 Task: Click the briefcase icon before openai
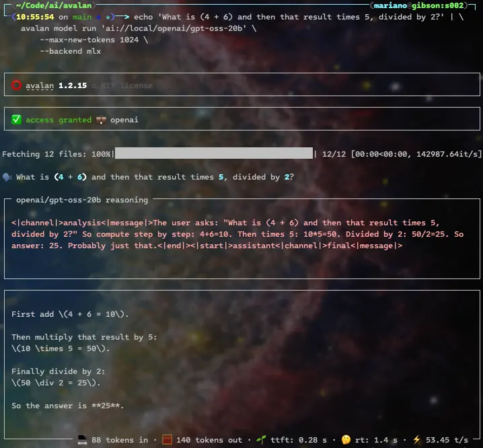pos(101,120)
